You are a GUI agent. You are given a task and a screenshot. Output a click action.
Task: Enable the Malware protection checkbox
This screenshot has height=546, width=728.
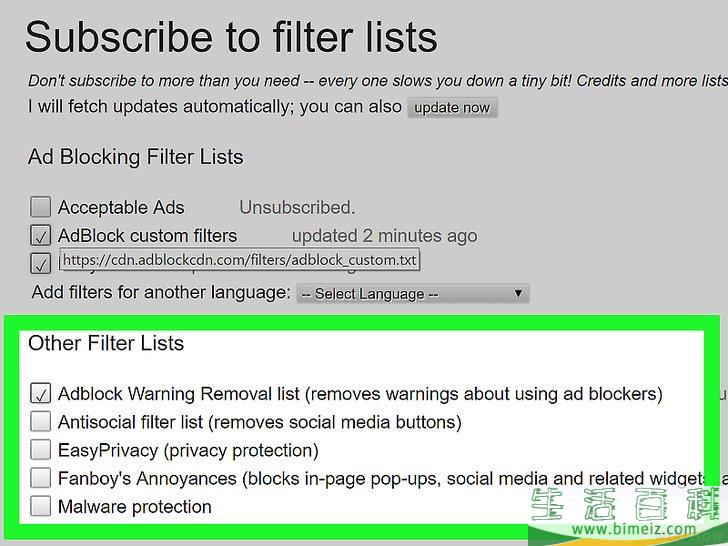point(40,506)
